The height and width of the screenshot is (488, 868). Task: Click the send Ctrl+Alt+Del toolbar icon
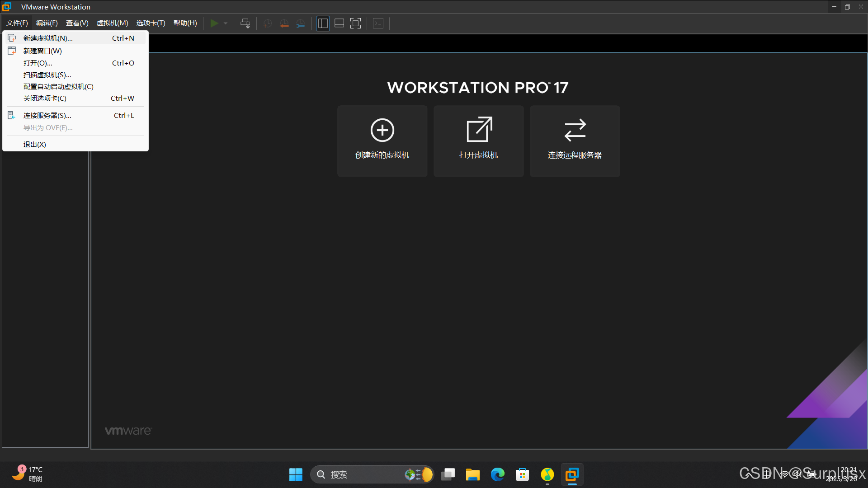click(x=245, y=23)
